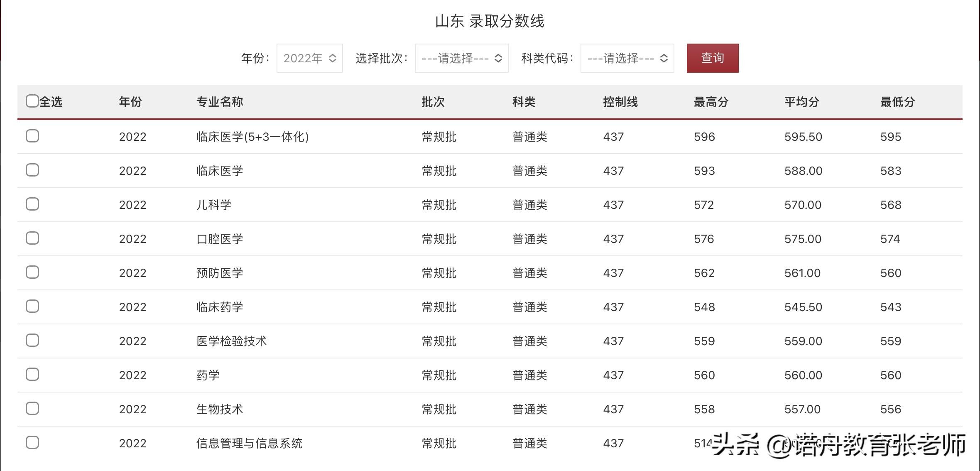Check the box next to 口腔医学
The image size is (980, 471).
click(32, 238)
